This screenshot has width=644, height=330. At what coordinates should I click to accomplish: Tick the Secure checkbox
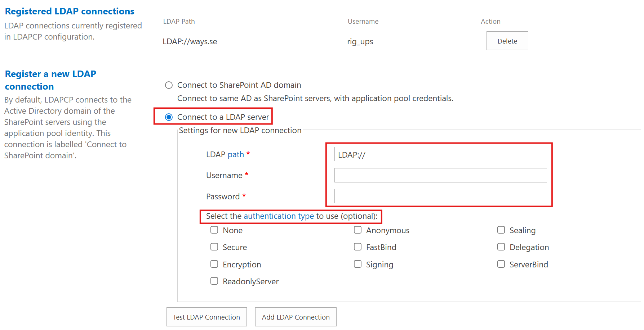214,247
